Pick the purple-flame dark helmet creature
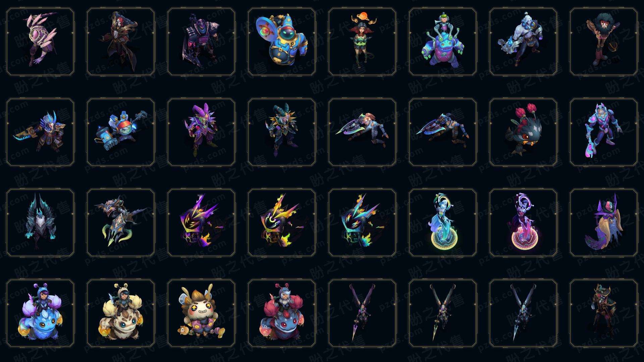Screen dimensions: 644x362 [x=201, y=223]
